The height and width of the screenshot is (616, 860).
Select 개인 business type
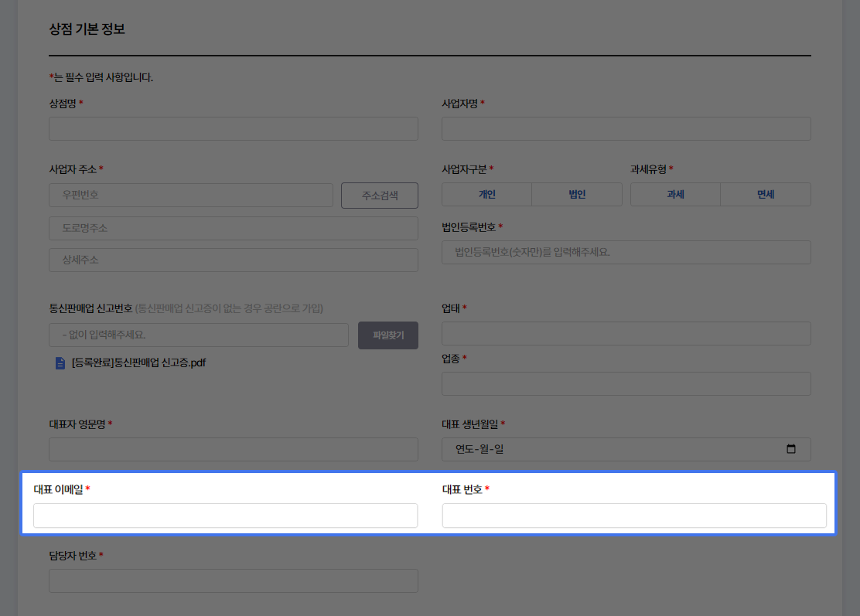[486, 195]
